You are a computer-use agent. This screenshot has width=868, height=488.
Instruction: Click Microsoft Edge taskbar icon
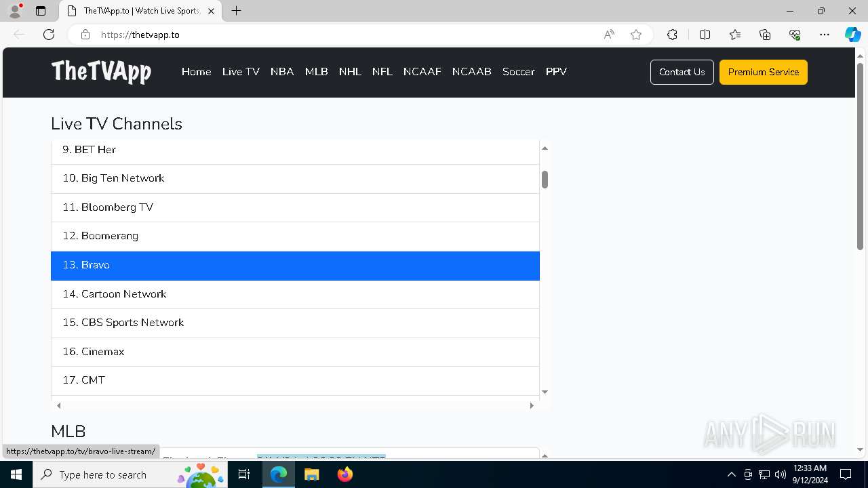279,474
